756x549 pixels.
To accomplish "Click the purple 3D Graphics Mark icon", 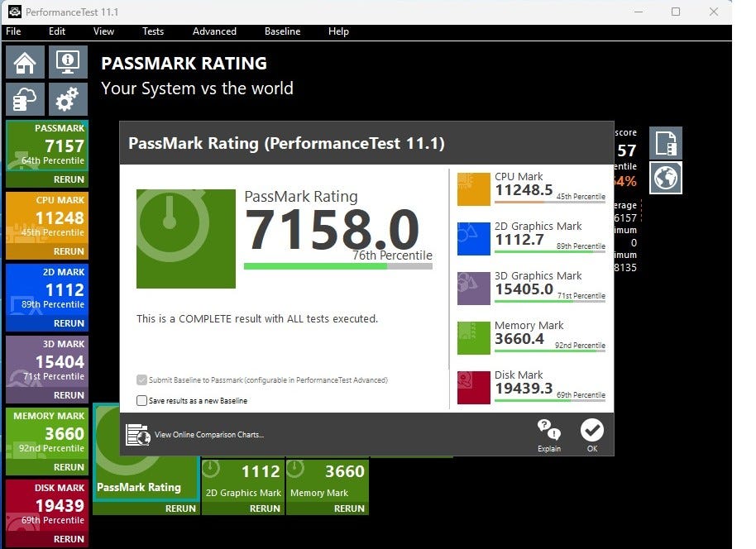I will point(473,289).
